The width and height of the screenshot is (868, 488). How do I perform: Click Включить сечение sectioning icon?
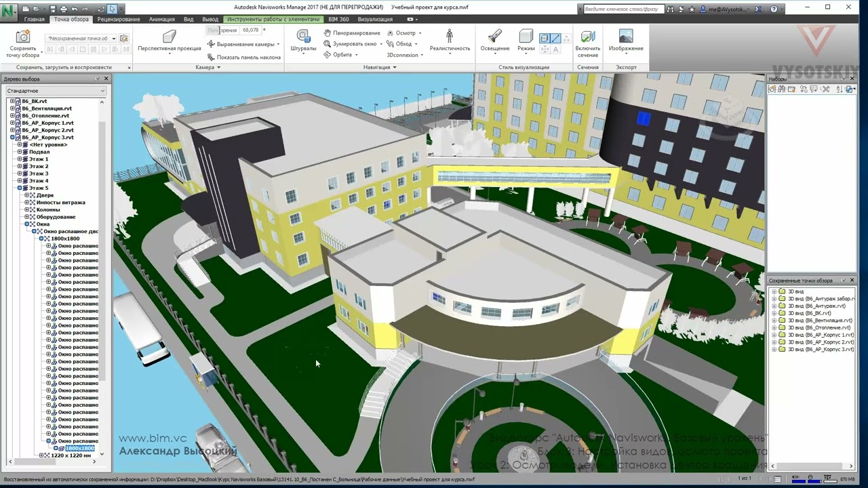click(588, 37)
